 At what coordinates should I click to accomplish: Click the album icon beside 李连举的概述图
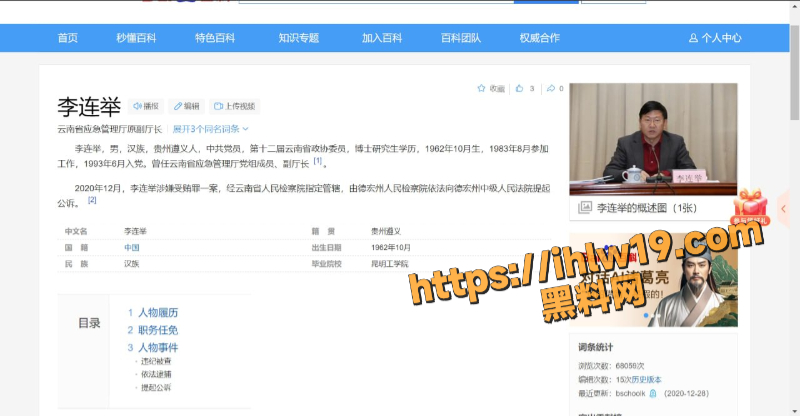tap(585, 207)
